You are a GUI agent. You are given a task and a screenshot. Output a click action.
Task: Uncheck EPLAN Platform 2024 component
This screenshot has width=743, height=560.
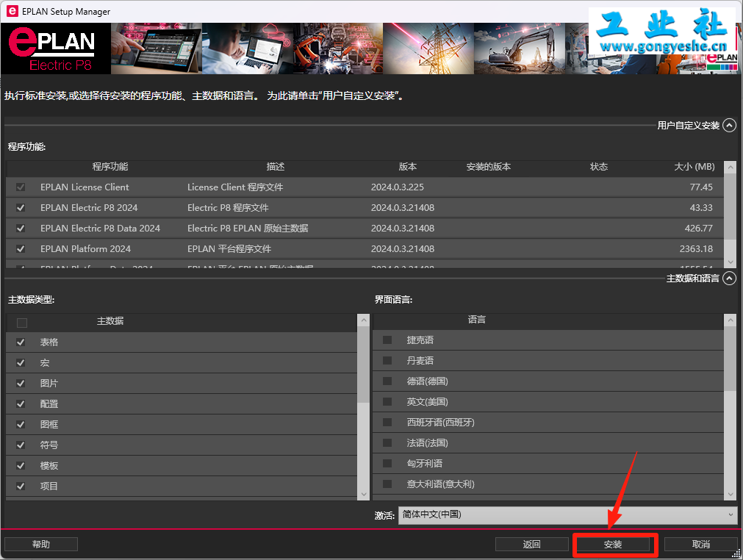tap(21, 248)
